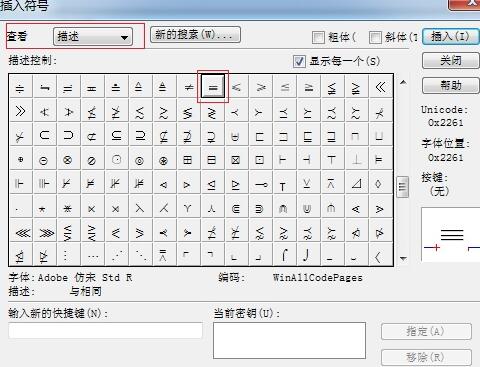This screenshot has width=480, height=367.
Task: Click the symbol grid scroll-up arrow
Action: pos(403,82)
